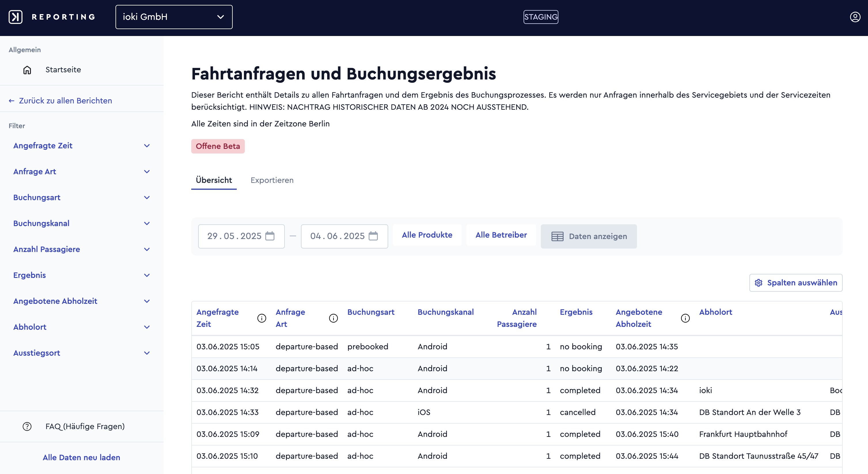The image size is (868, 474).
Task: Click the gear icon in Spalten auswählen
Action: (759, 283)
